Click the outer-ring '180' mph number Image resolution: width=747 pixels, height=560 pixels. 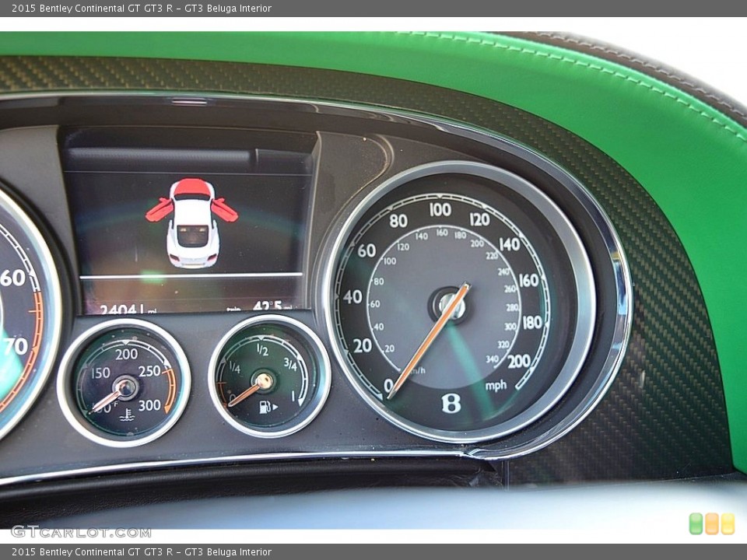[532, 323]
